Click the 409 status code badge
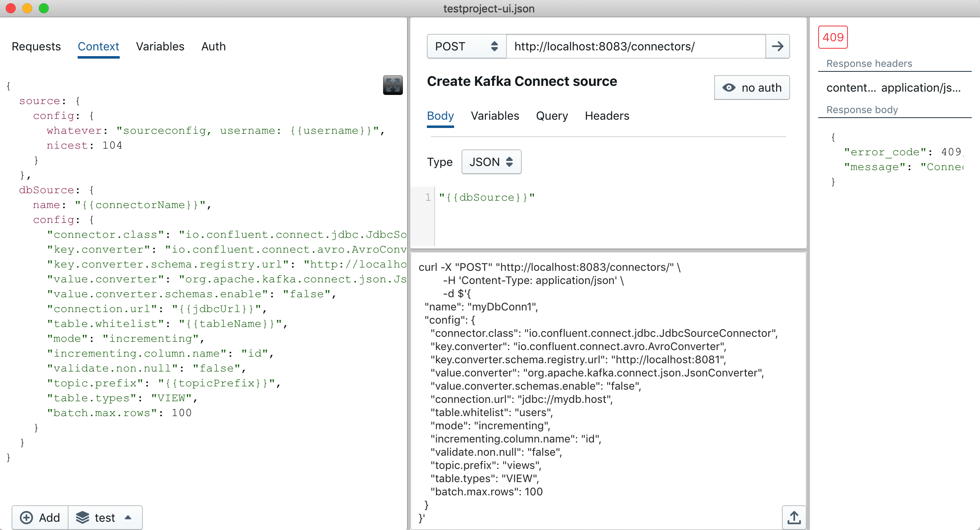Viewport: 980px width, 530px height. coord(833,38)
